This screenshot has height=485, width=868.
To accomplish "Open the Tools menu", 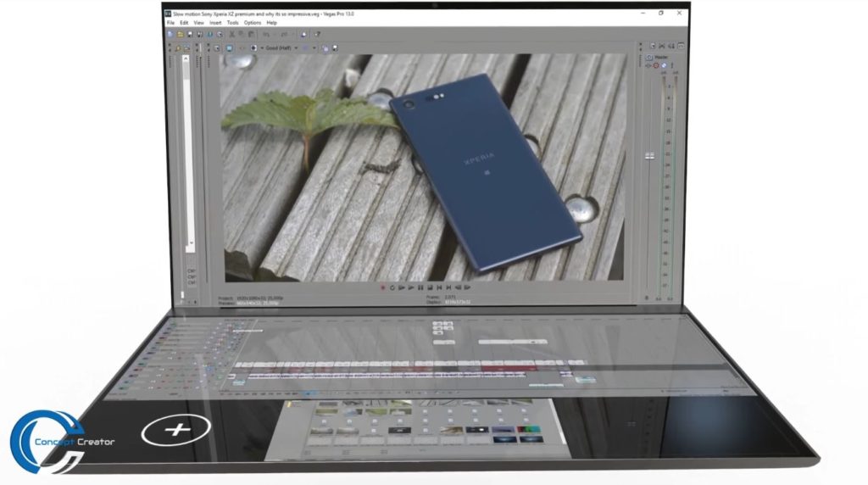I will pos(232,23).
